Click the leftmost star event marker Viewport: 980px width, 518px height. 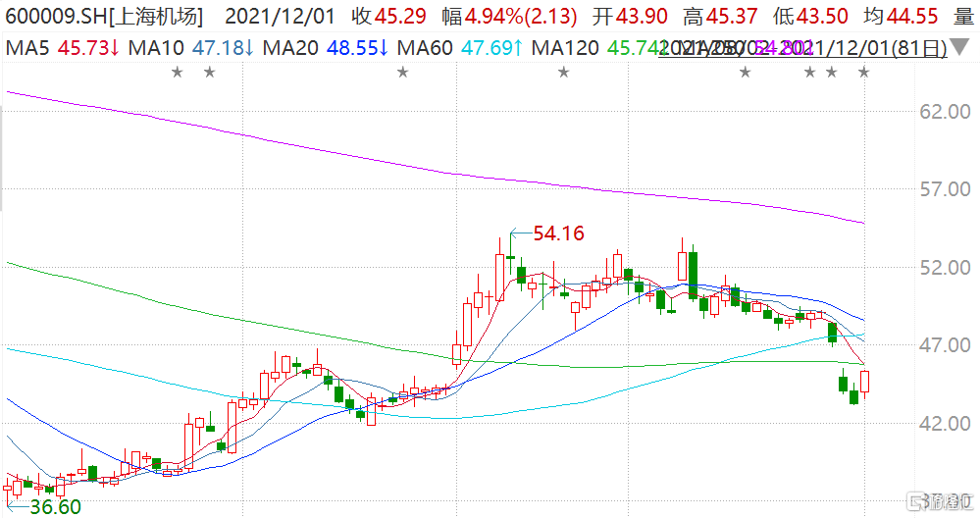(x=178, y=73)
